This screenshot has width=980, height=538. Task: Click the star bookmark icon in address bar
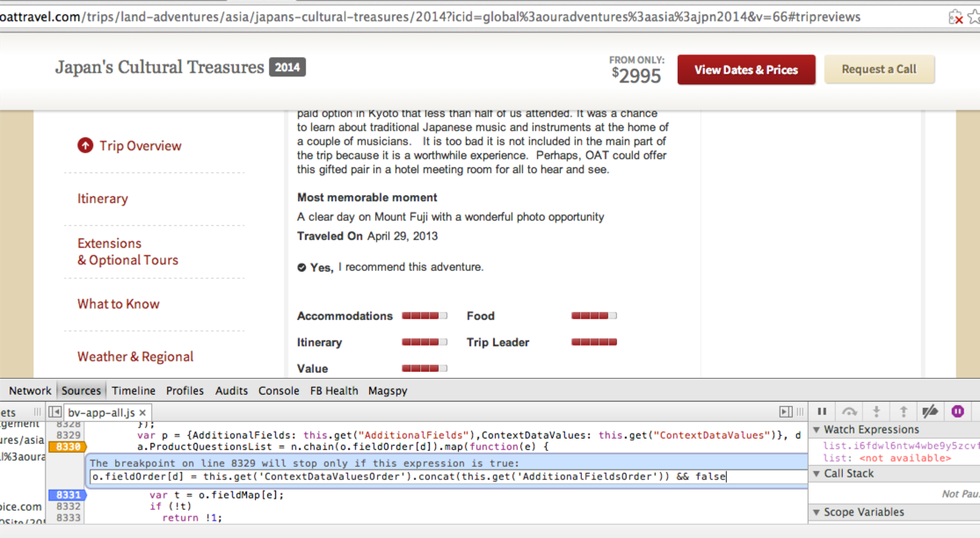tap(973, 17)
